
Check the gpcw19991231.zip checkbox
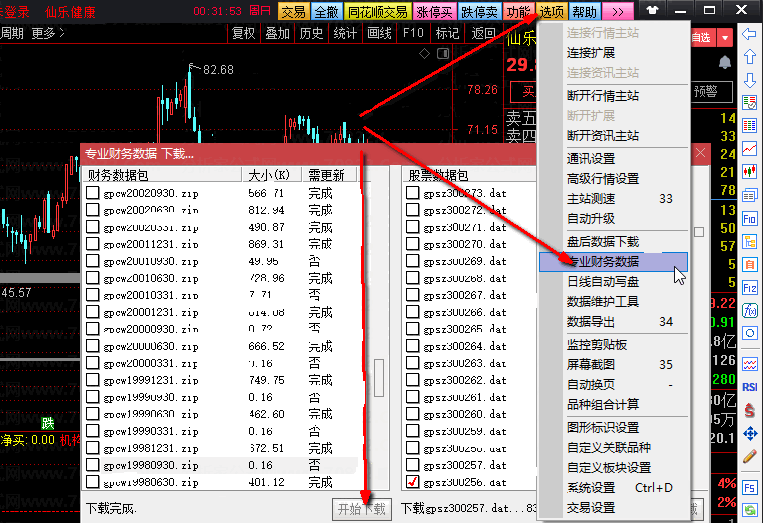click(92, 379)
